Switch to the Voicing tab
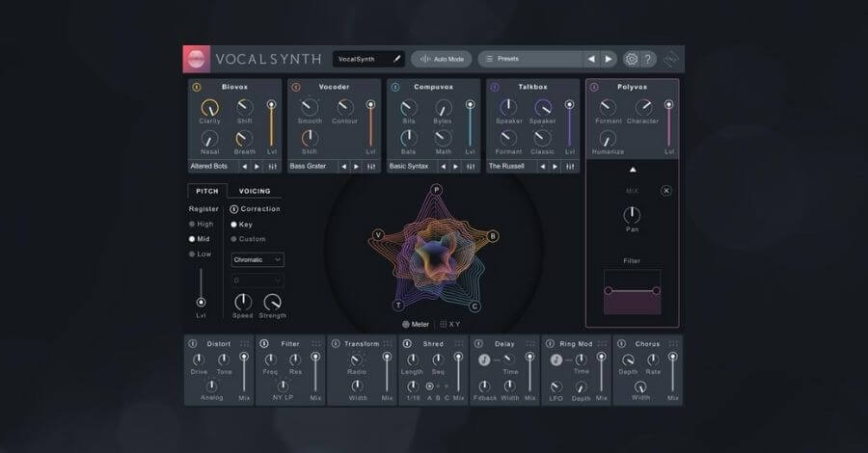The width and height of the screenshot is (868, 453). tap(255, 191)
